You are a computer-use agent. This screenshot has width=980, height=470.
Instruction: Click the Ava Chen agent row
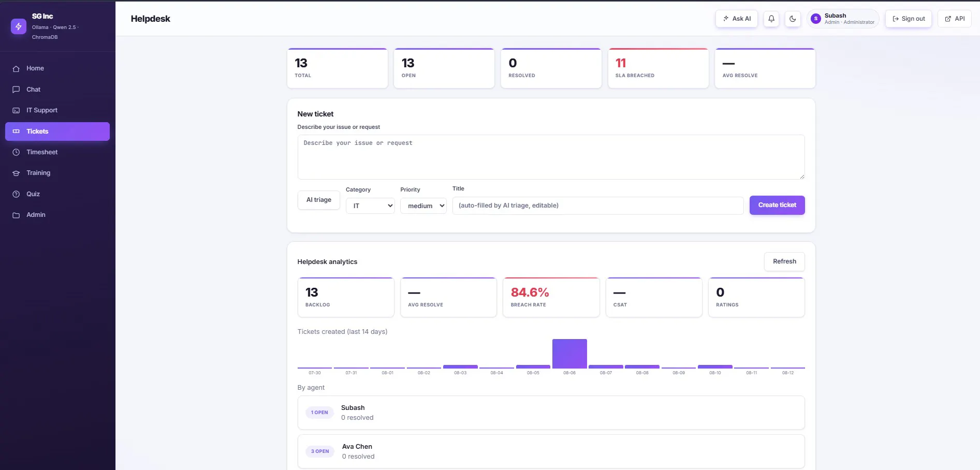(551, 451)
